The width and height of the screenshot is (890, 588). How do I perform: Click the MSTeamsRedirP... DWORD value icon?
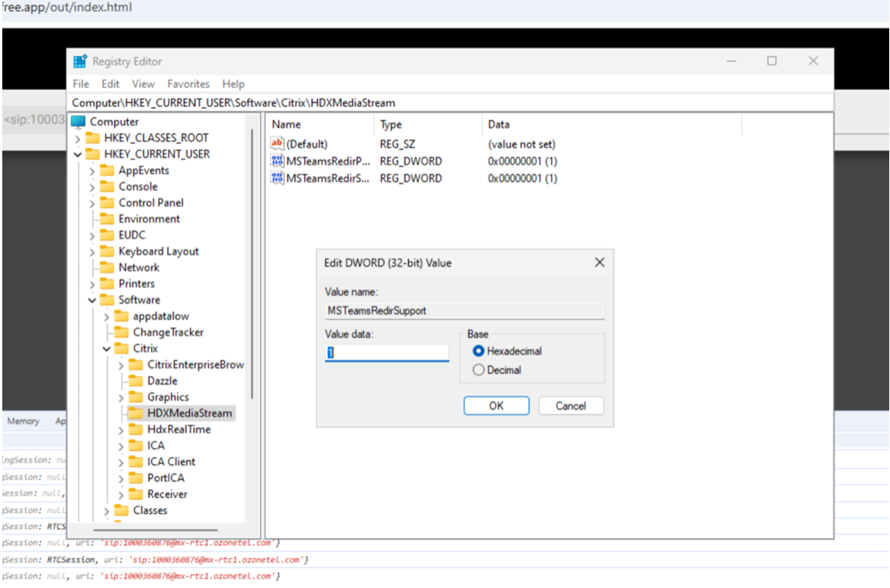pos(277,161)
